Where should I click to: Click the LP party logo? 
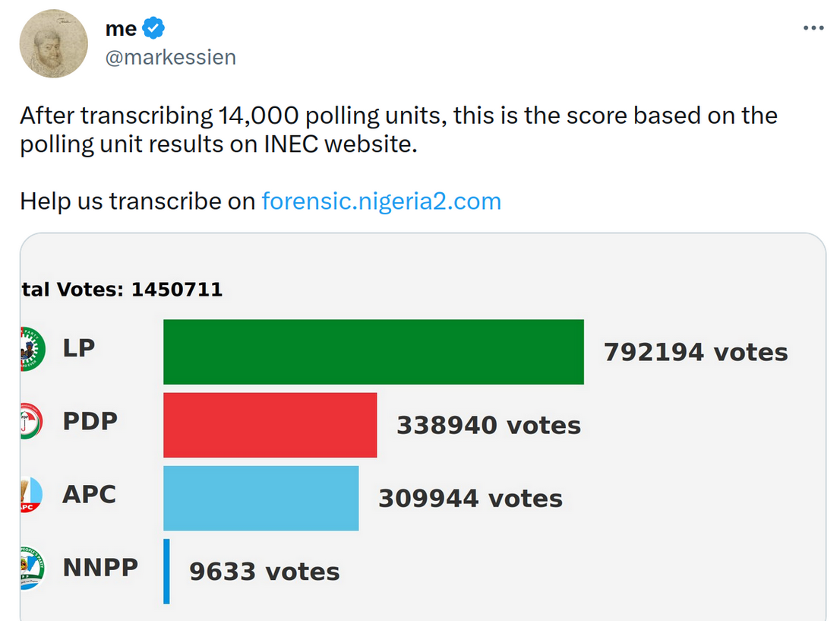[33, 349]
